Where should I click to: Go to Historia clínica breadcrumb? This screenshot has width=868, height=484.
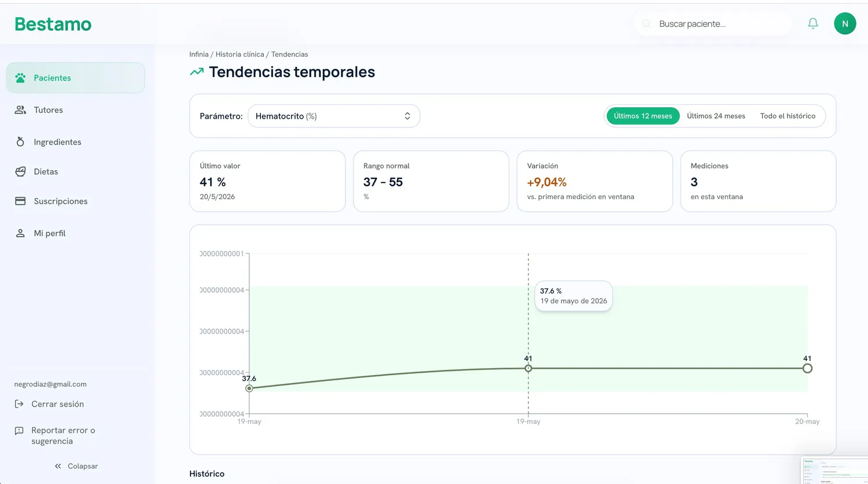(240, 54)
